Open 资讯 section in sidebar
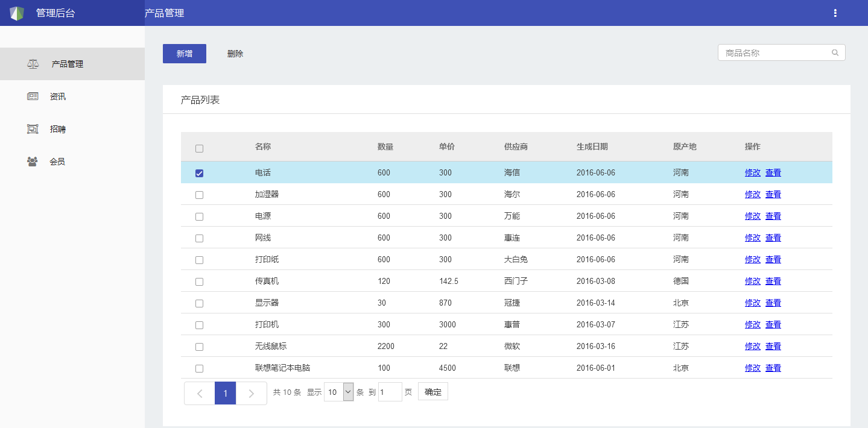868x428 pixels. pos(58,96)
